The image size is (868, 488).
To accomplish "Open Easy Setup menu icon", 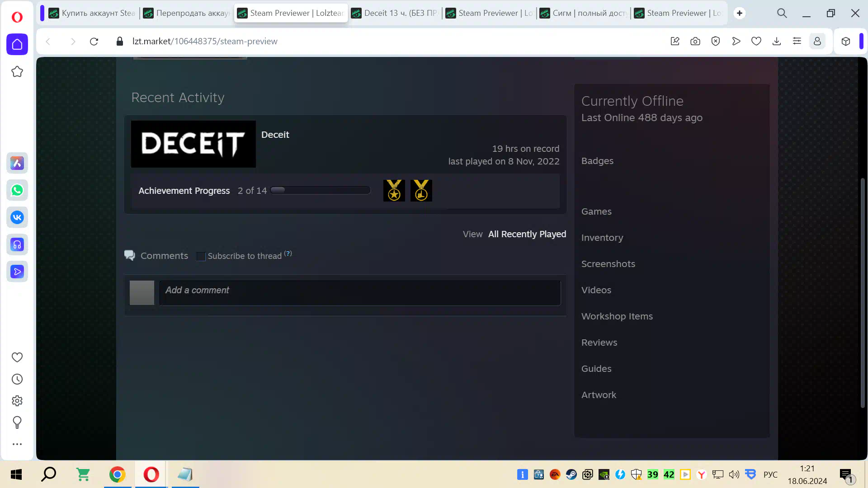I will click(797, 42).
